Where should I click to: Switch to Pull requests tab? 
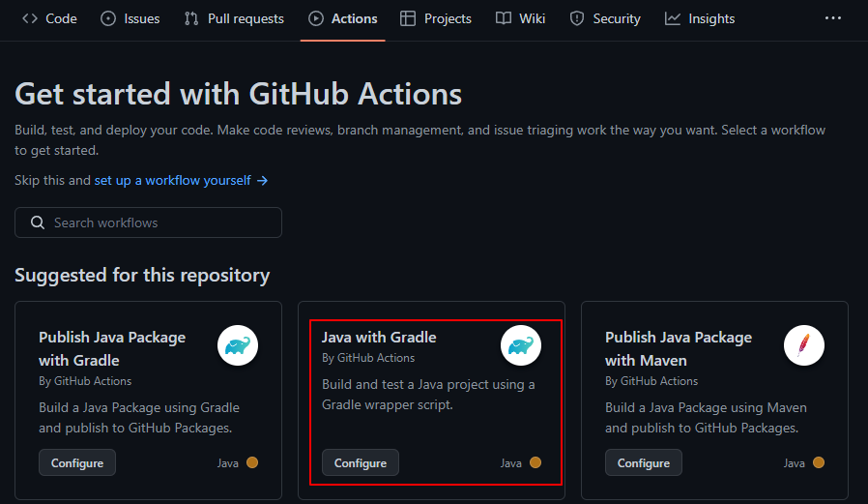click(x=234, y=18)
